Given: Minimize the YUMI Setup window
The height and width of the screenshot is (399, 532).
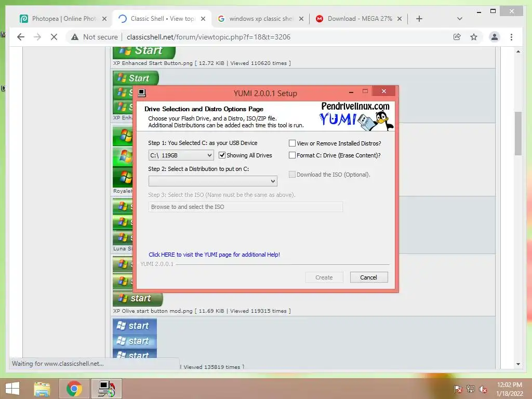Looking at the screenshot, I should coord(351,92).
